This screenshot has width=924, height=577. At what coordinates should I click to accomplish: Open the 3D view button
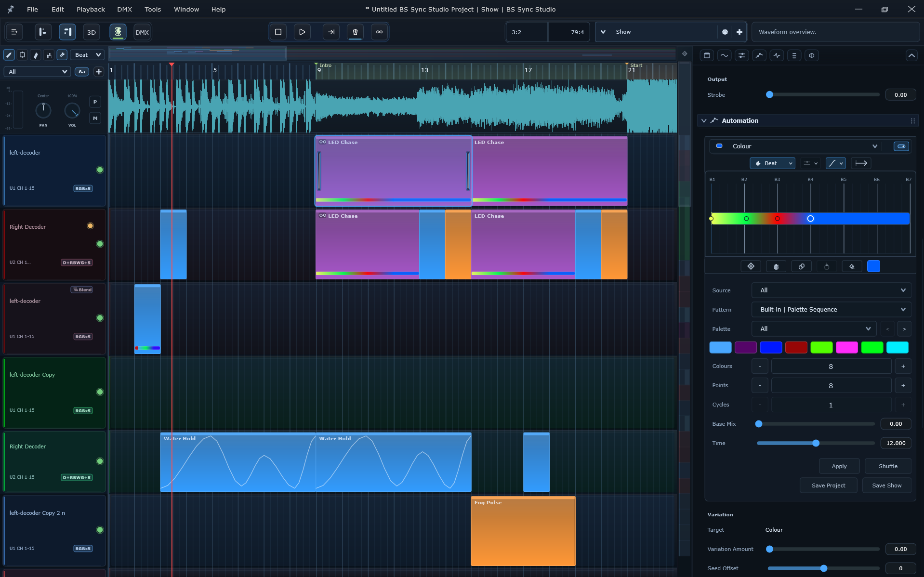click(x=92, y=32)
